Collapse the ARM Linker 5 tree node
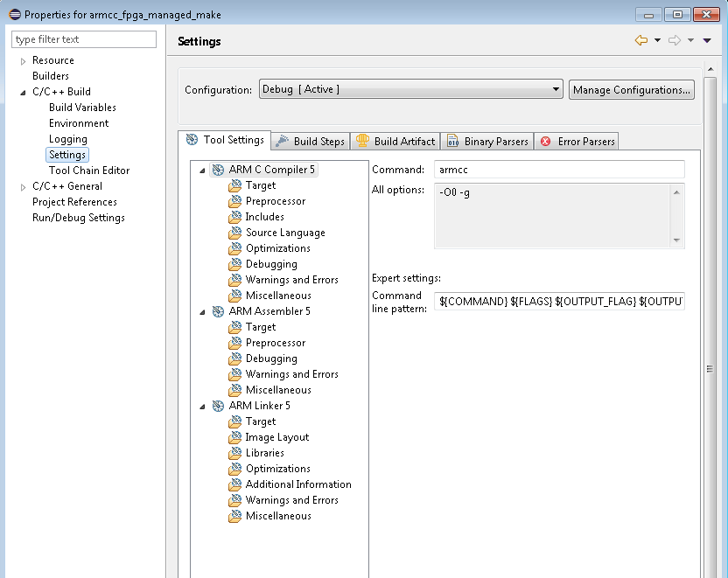Screen dimensions: 728x578 tap(203, 407)
